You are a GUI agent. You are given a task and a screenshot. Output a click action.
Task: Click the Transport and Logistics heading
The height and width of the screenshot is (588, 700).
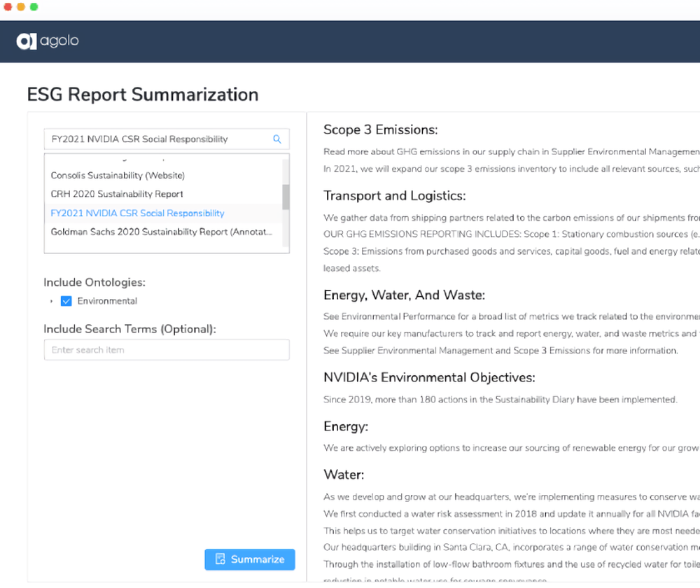click(395, 196)
